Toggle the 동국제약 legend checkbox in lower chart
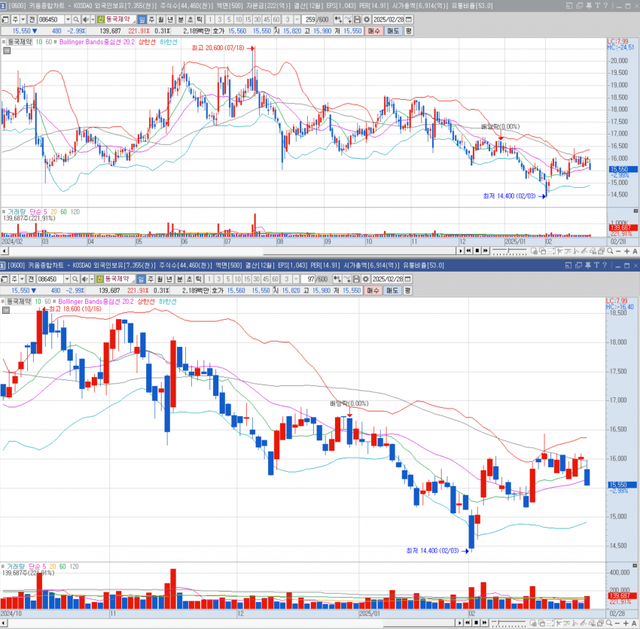Screen dimensions: 640x629 [5, 298]
